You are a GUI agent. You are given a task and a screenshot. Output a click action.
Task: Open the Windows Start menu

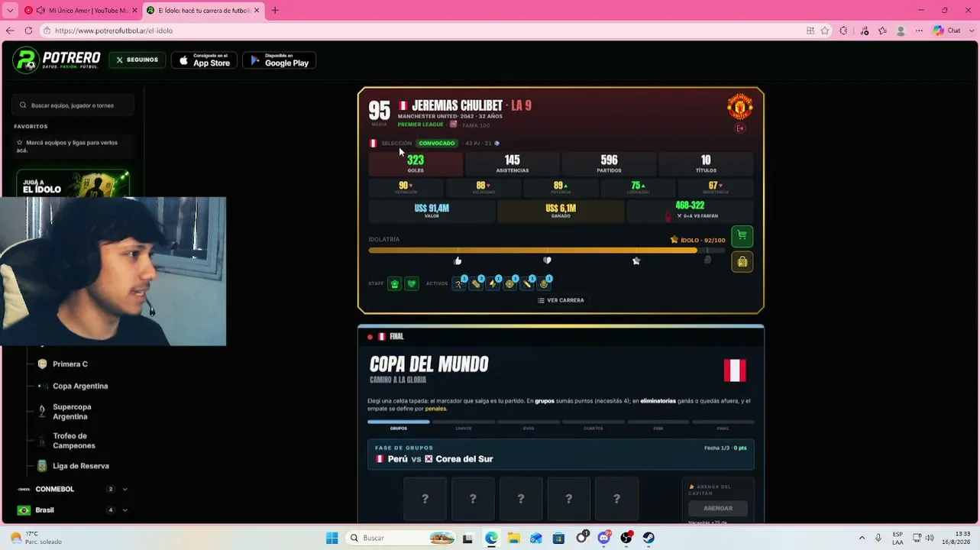[x=332, y=538]
